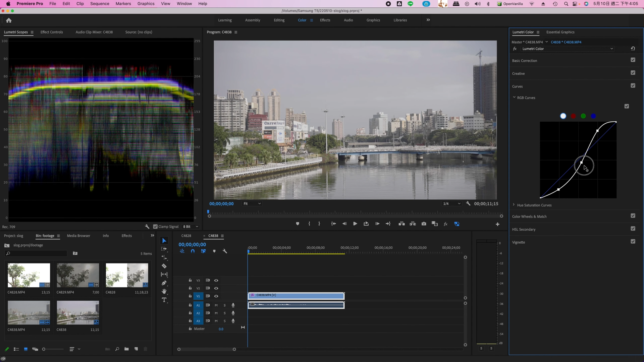The width and height of the screenshot is (644, 362).
Task: Open the Editing workspace
Action: tap(279, 20)
